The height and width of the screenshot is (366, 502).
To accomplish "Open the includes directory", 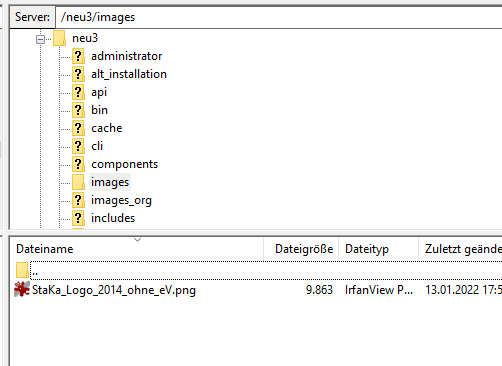I will click(x=113, y=218).
